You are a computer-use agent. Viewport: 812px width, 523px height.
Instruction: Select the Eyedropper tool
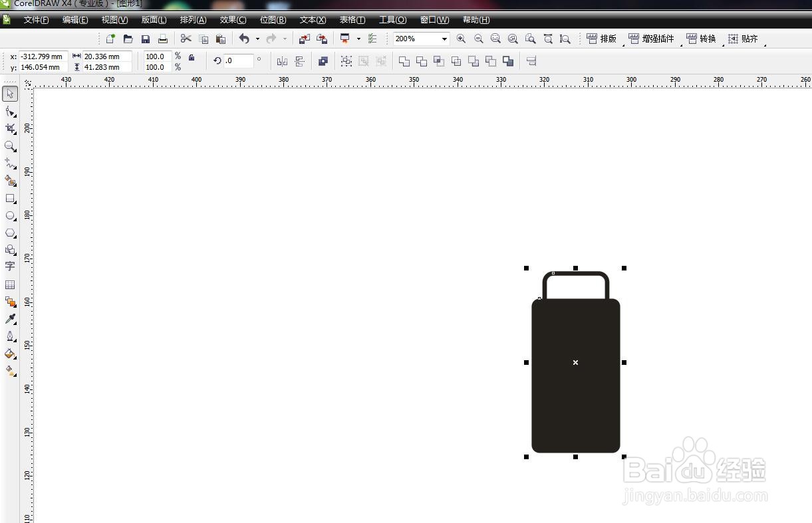pos(10,319)
